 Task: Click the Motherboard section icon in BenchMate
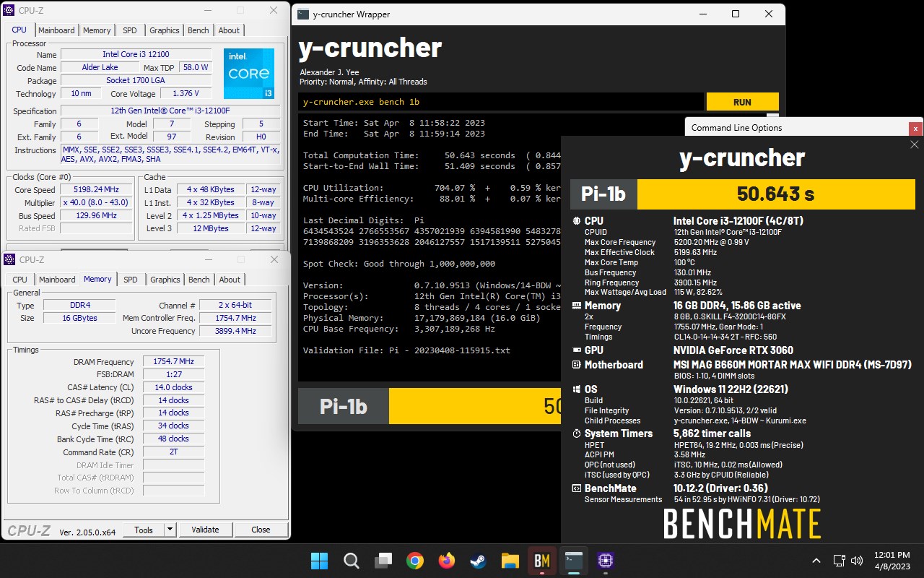tap(577, 365)
